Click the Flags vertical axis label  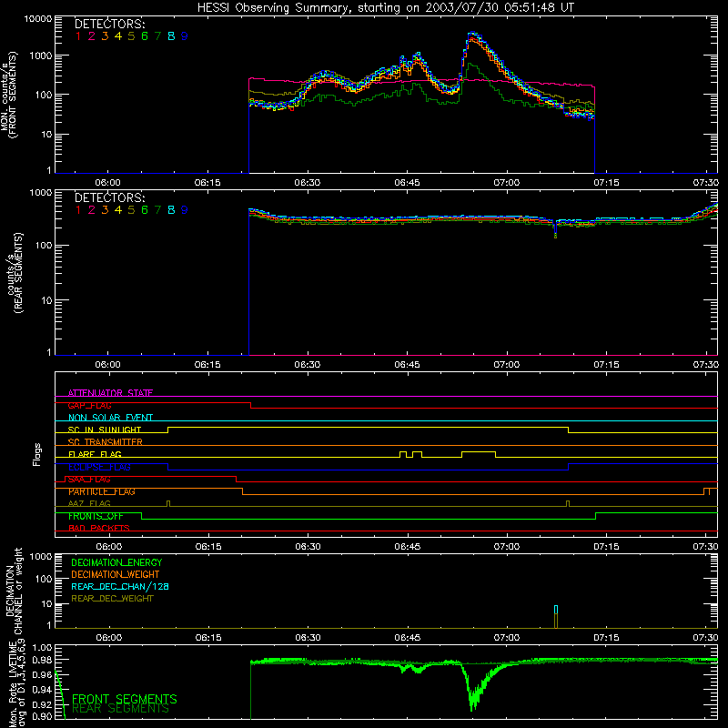pos(36,454)
